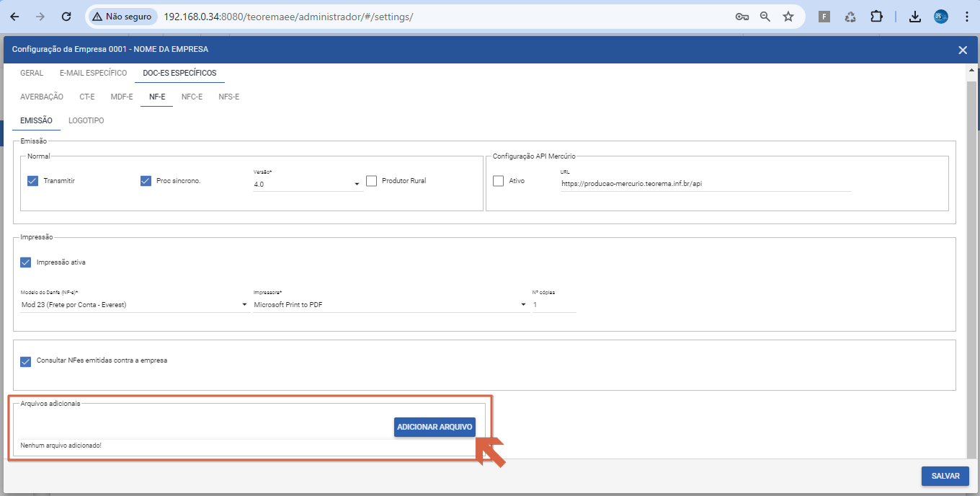This screenshot has width=980, height=496.
Task: Open the Impressora dropdown
Action: pos(391,305)
